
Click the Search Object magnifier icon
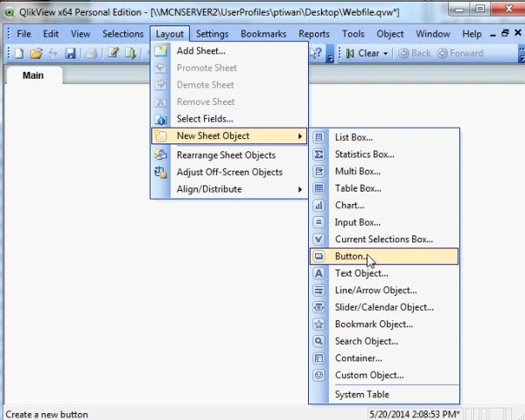click(318, 341)
